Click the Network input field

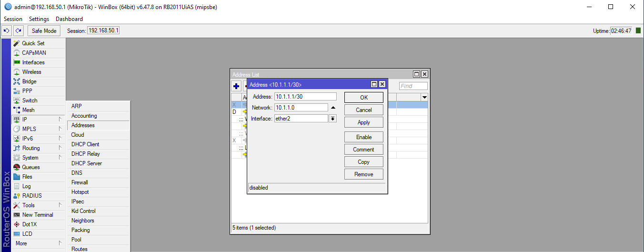click(x=301, y=108)
